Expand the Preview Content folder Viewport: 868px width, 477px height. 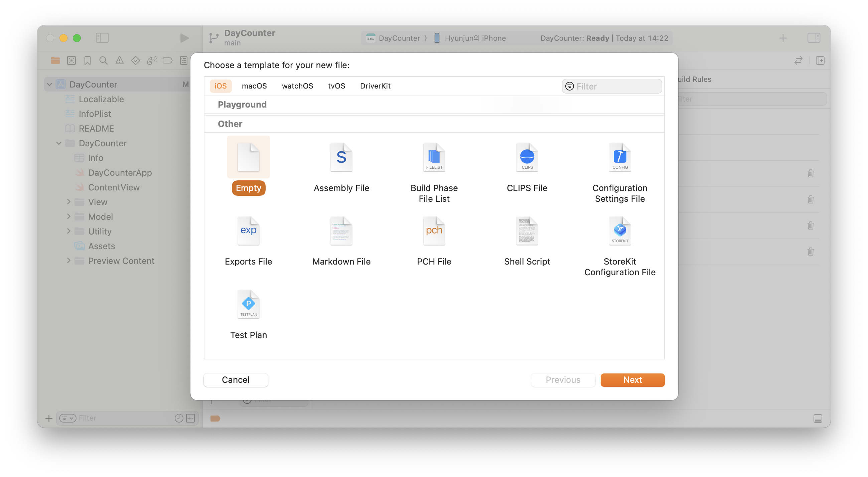point(69,261)
